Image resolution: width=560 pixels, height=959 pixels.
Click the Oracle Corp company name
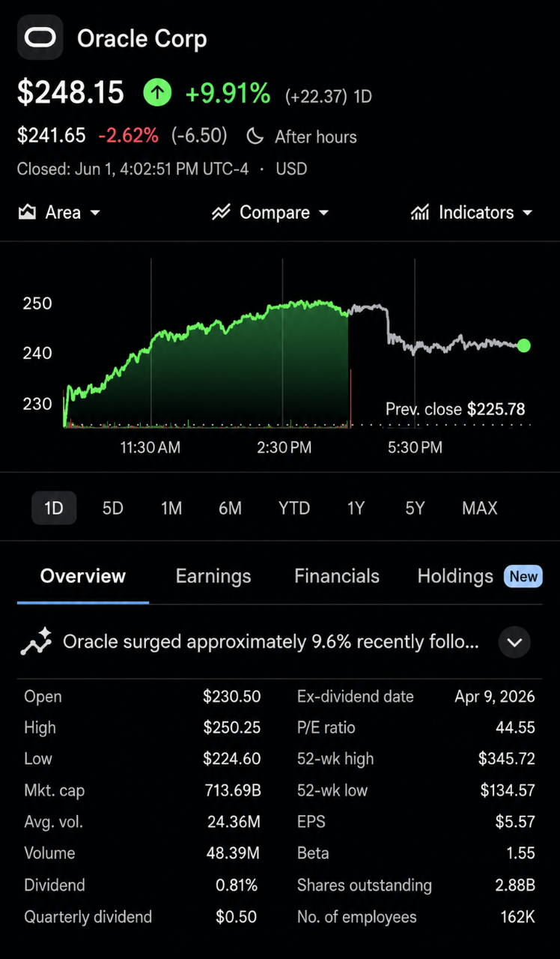click(142, 39)
